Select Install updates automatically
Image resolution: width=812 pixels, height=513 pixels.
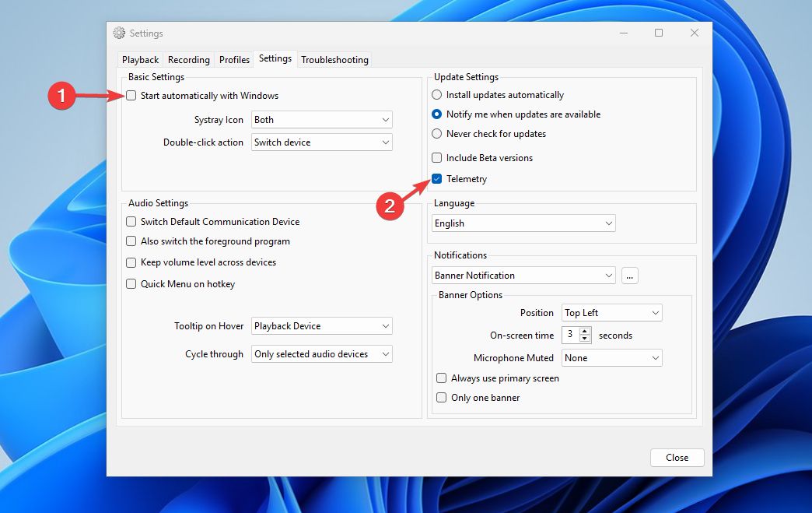436,94
